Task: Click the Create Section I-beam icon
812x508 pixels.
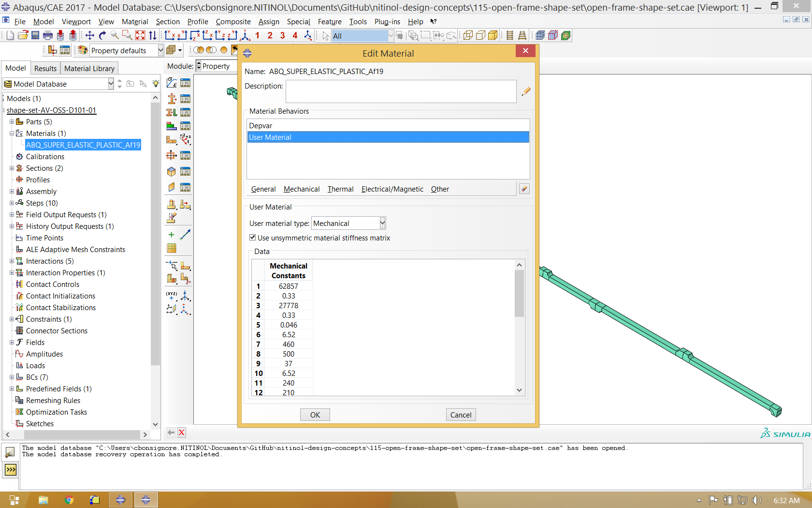Action: [x=172, y=99]
